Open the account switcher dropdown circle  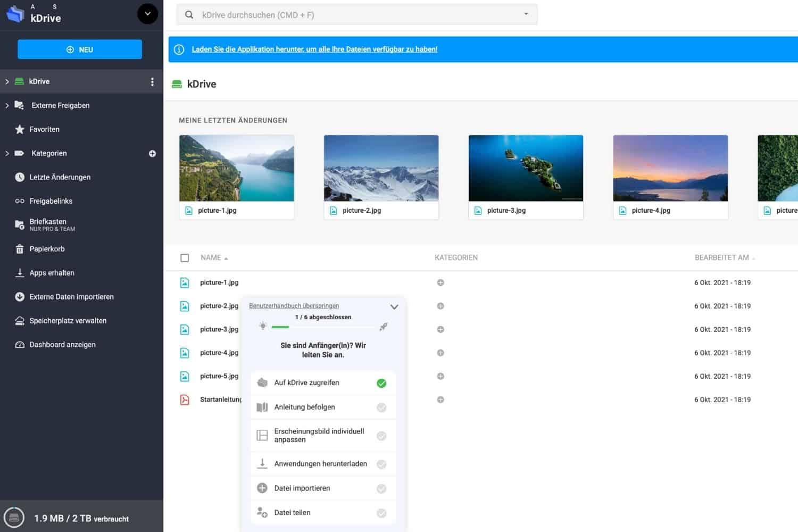tap(147, 14)
